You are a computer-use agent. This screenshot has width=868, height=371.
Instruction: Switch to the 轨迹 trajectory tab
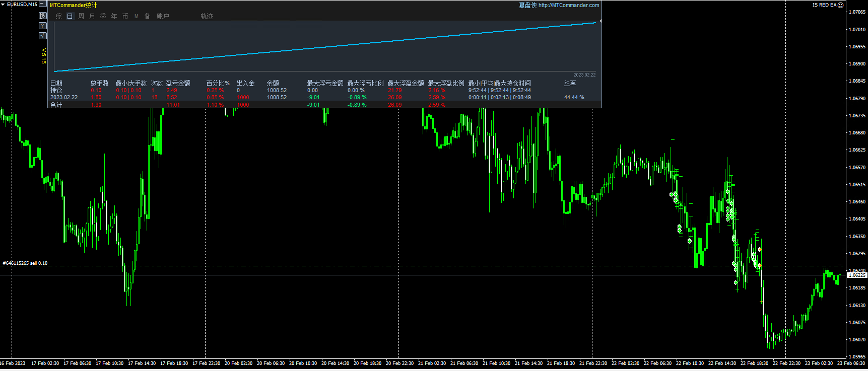pos(207,16)
